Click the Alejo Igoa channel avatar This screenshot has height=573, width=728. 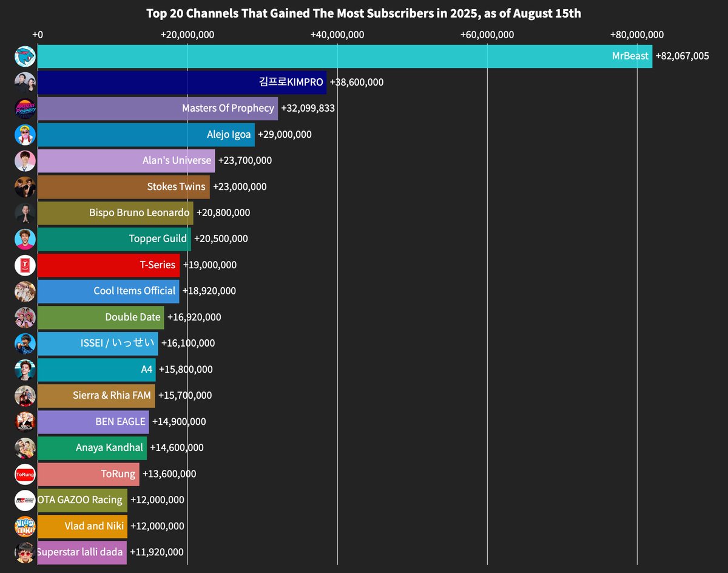[25, 135]
